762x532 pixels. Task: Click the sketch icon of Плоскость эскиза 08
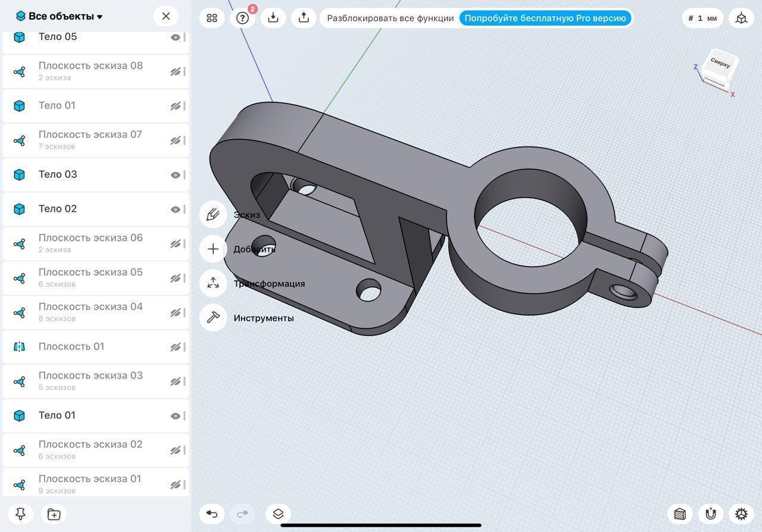point(20,71)
